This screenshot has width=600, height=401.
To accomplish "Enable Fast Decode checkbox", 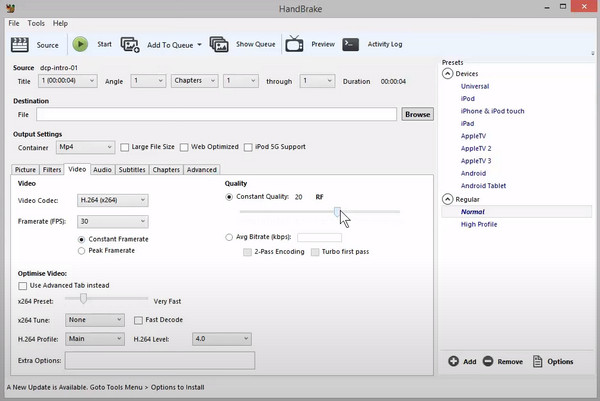I will (x=138, y=320).
